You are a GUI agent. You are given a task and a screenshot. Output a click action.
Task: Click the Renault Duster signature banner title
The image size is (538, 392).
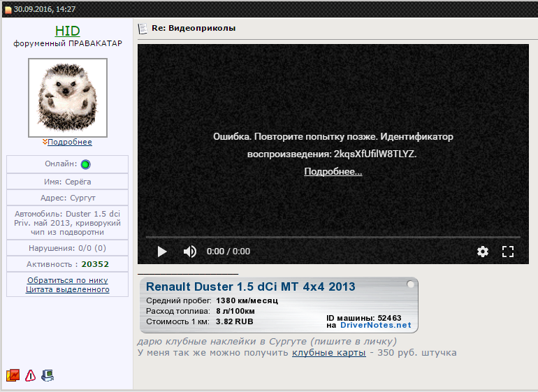[x=250, y=286]
